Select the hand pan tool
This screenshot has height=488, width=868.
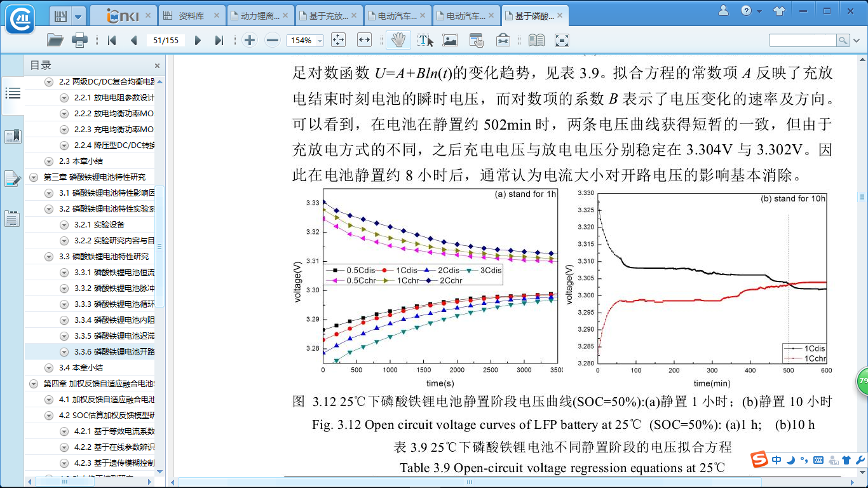tap(398, 41)
